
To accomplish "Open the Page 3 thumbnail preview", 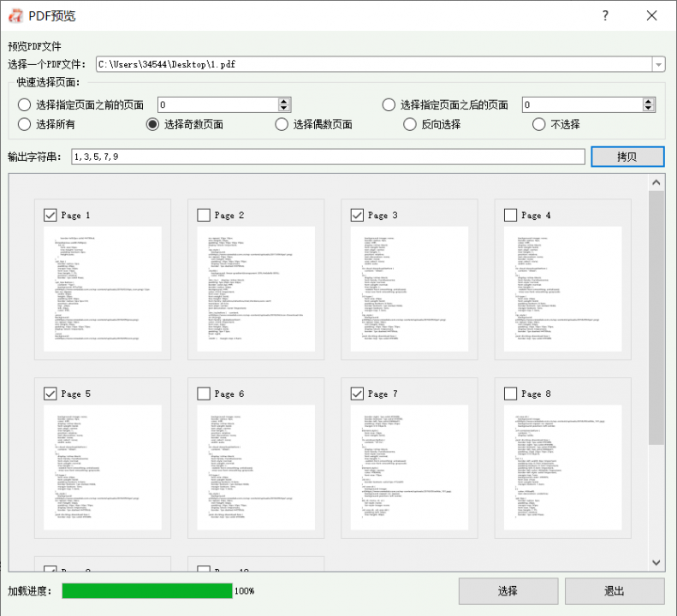I will click(409, 289).
